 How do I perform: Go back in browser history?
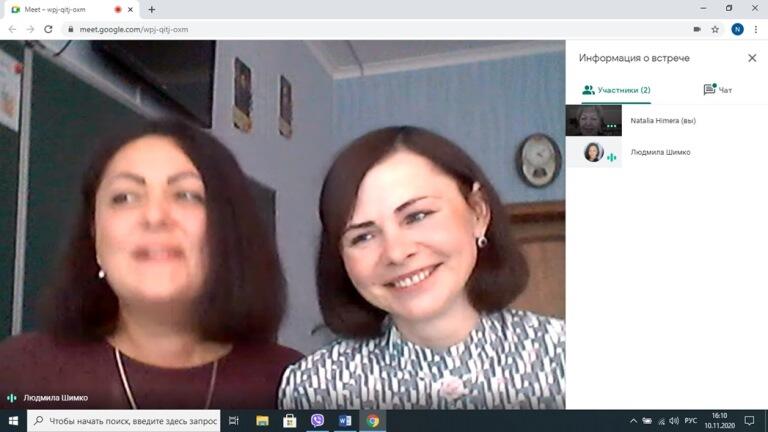click(12, 29)
